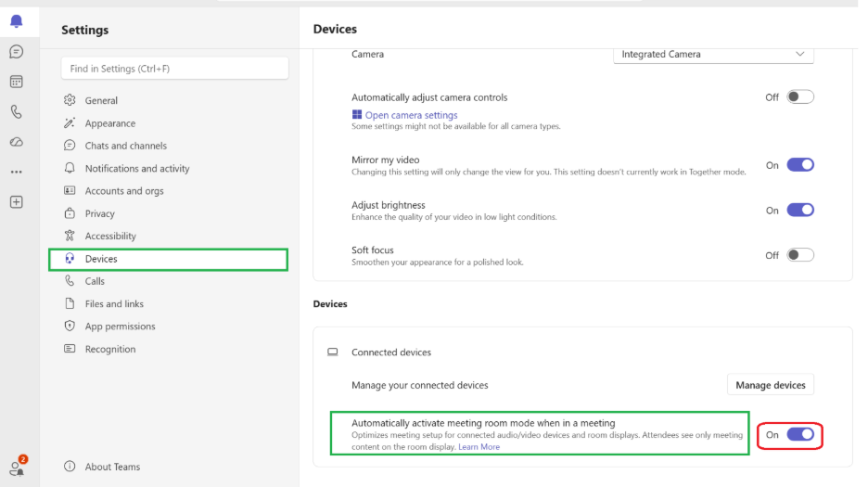Click the Add apps plus icon
This screenshot has height=487, width=868.
[x=17, y=202]
